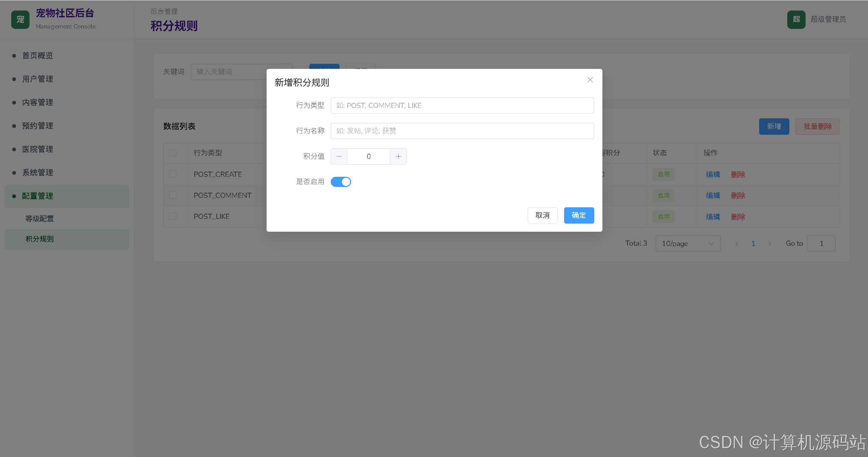Check the POST_LIKE row checkbox

coord(173,216)
